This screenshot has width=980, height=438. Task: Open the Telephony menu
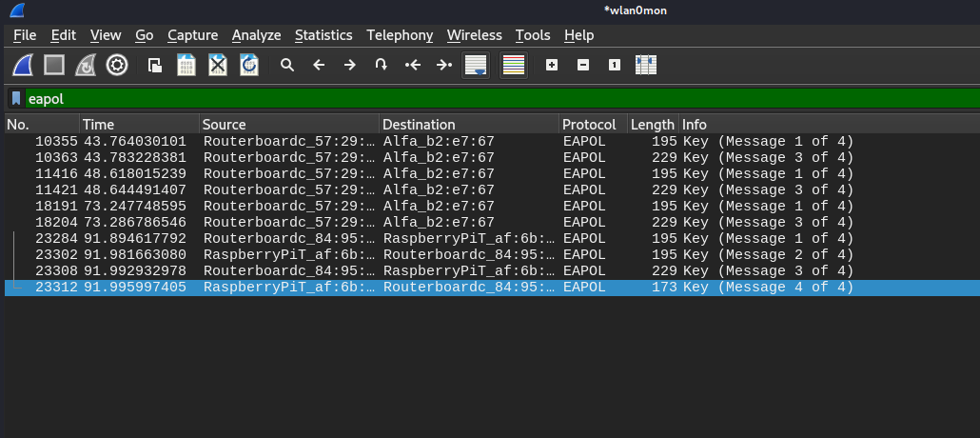(400, 35)
